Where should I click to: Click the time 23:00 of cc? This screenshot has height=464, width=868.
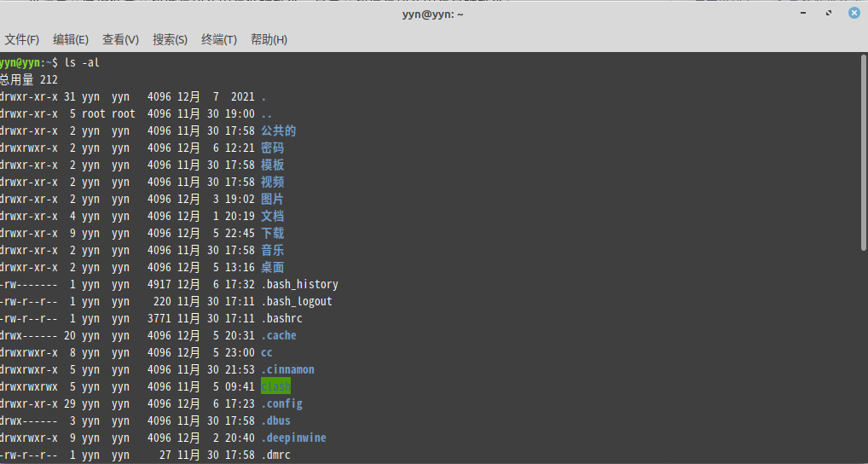point(240,353)
